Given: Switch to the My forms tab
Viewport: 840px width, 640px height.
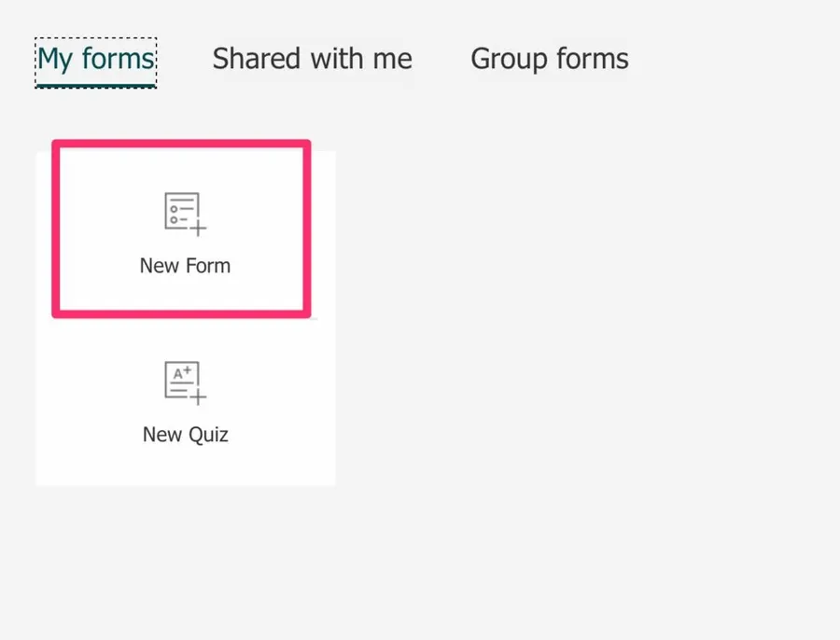Looking at the screenshot, I should (95, 59).
